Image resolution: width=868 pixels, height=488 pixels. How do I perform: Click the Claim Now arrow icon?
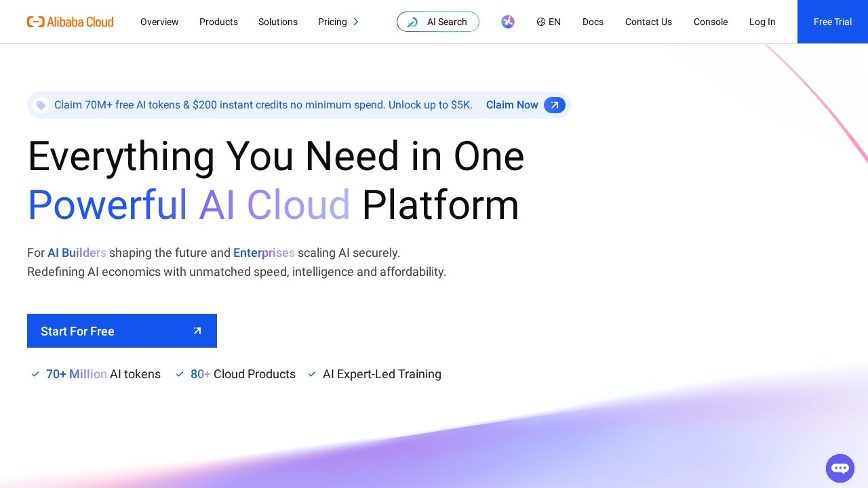click(554, 105)
